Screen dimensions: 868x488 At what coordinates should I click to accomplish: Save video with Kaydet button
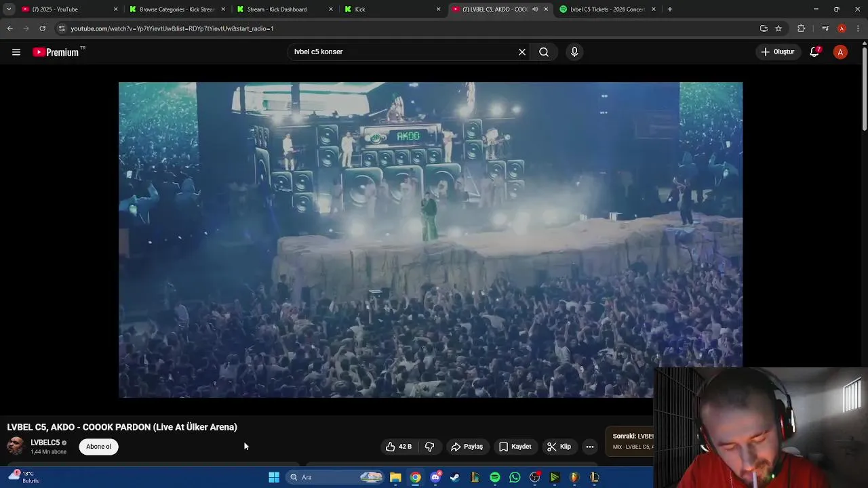point(515,447)
